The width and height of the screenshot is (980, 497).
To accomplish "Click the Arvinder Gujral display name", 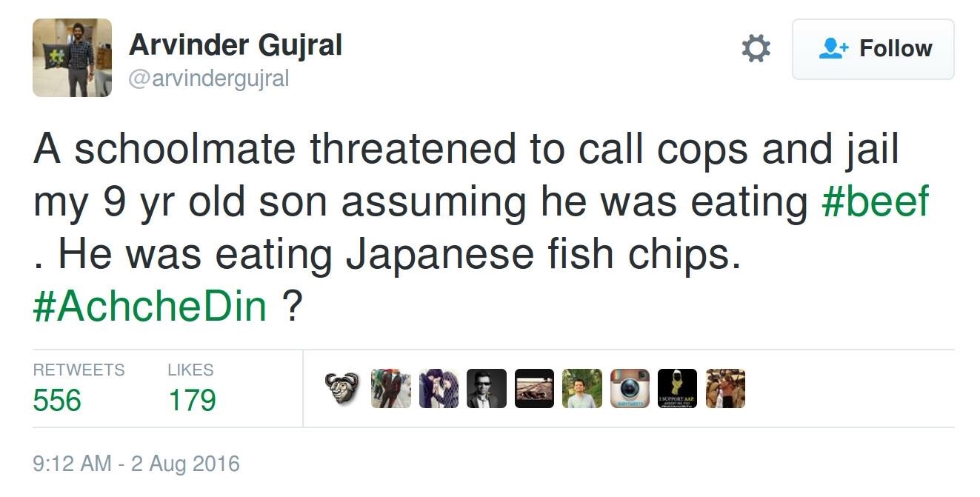I will coord(235,46).
